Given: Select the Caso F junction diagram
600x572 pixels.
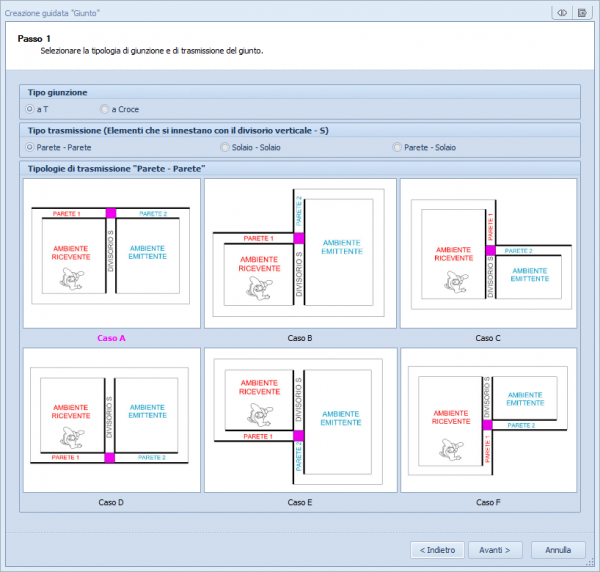Looking at the screenshot, I should (x=489, y=420).
